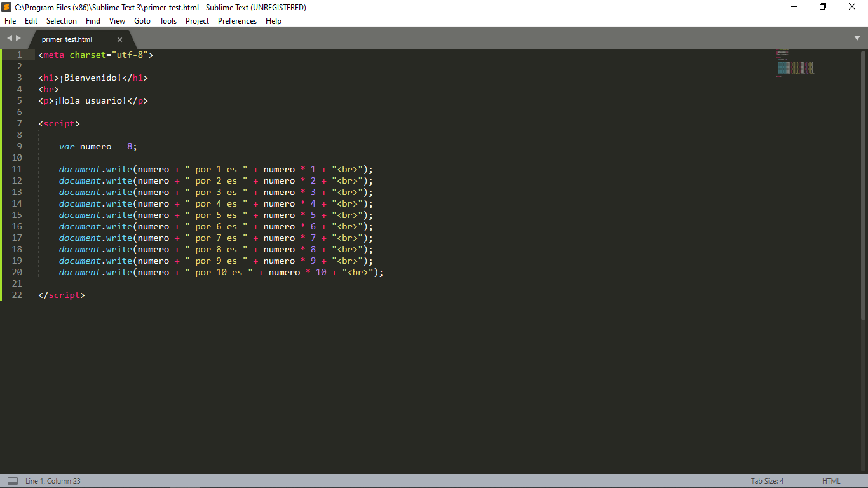The width and height of the screenshot is (868, 488).
Task: Close the primer_test.html tab
Action: (x=119, y=39)
